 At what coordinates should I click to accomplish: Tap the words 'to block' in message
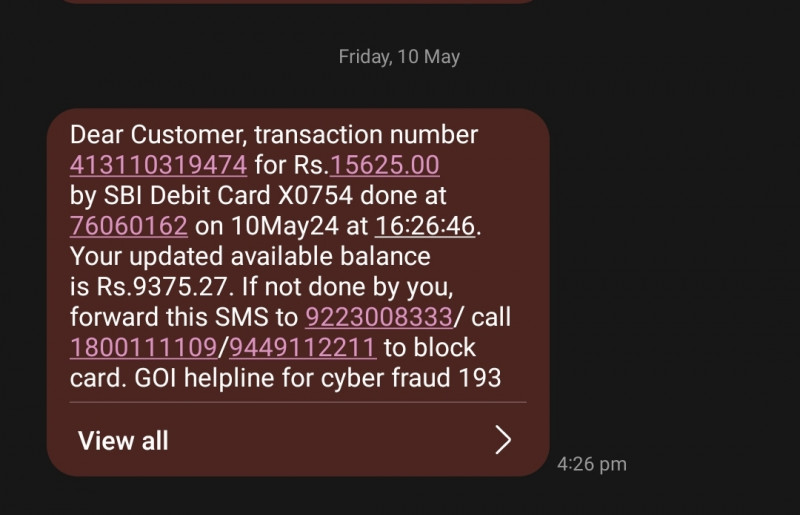[x=430, y=348]
